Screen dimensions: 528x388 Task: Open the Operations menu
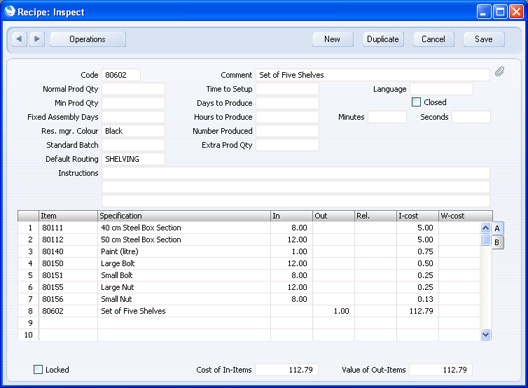coord(88,39)
